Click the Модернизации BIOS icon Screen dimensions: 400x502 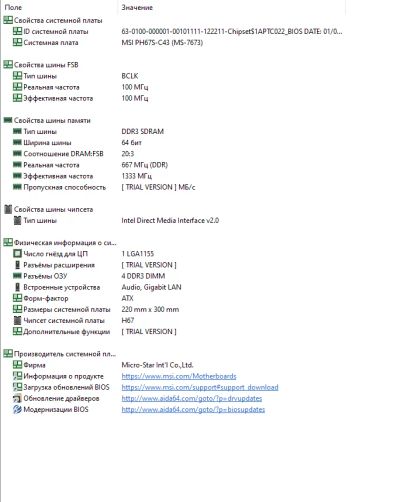[x=17, y=409]
